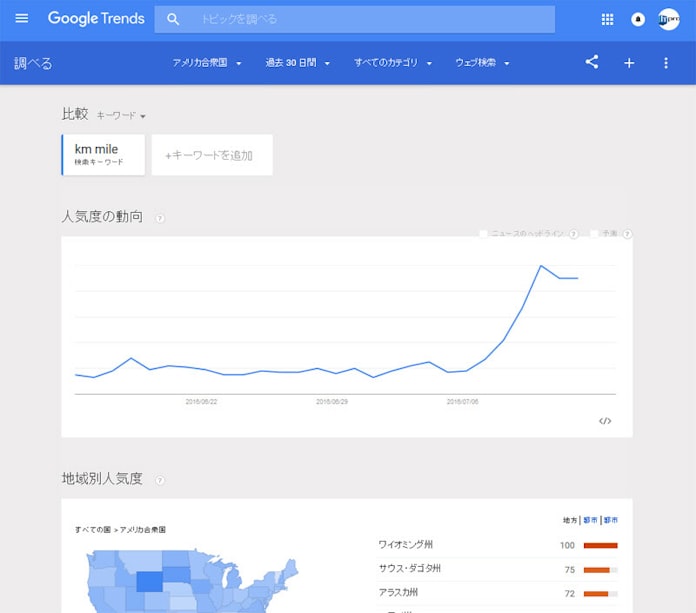The height and width of the screenshot is (613, 696).
Task: Click the account profile avatar
Action: [669, 19]
